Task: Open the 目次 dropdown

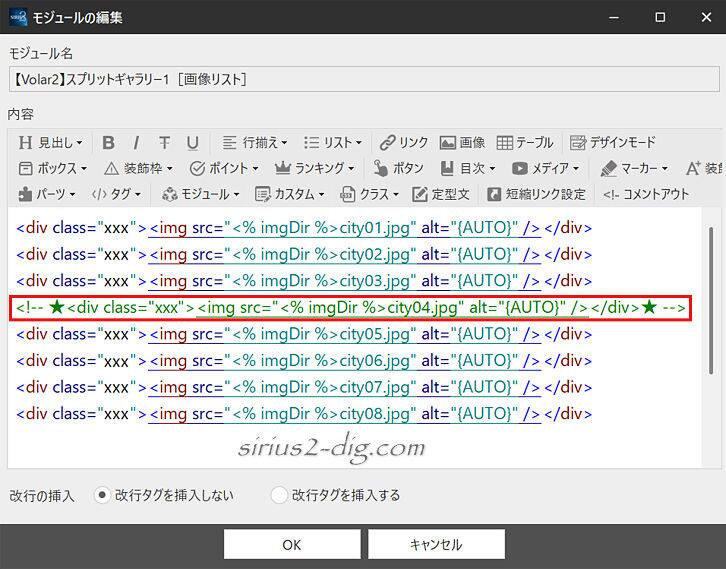Action: point(468,169)
